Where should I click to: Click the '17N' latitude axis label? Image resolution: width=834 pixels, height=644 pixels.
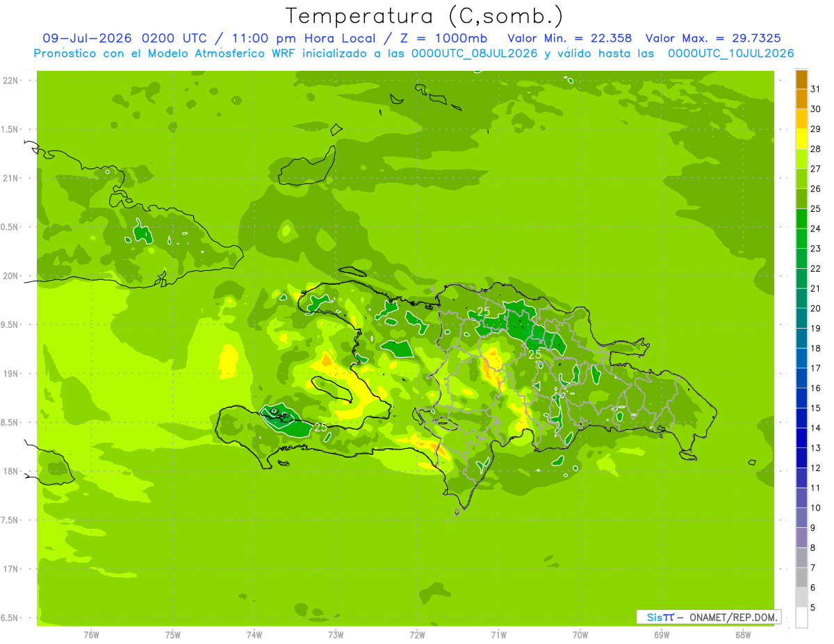click(x=10, y=569)
